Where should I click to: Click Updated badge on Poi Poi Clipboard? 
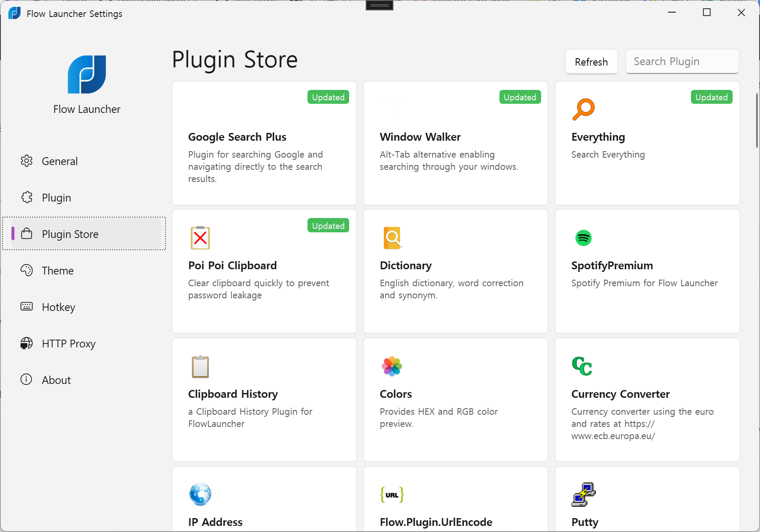[328, 225]
